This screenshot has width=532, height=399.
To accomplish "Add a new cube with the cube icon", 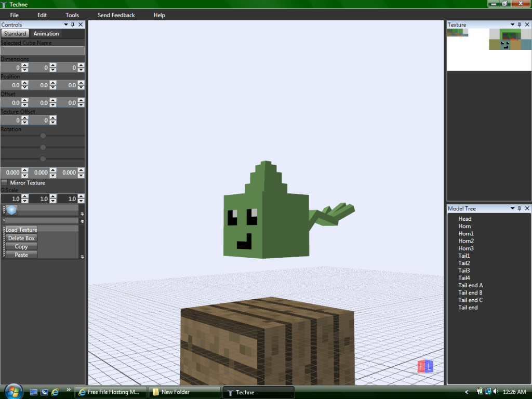I will [x=11, y=210].
